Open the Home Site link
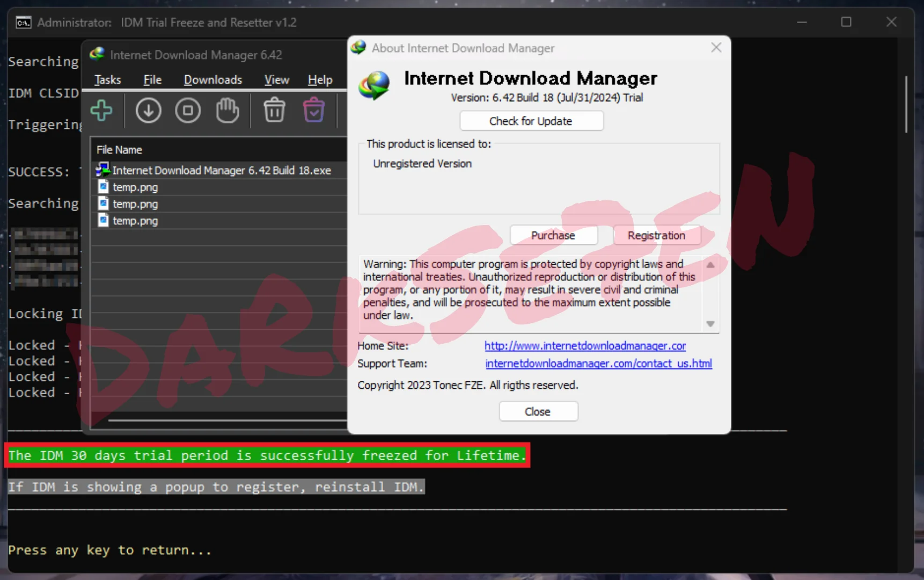Viewport: 924px width, 580px height. (585, 346)
